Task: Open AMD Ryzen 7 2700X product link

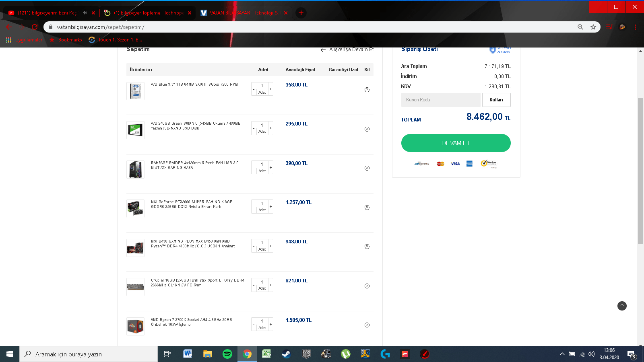Action: (x=191, y=322)
